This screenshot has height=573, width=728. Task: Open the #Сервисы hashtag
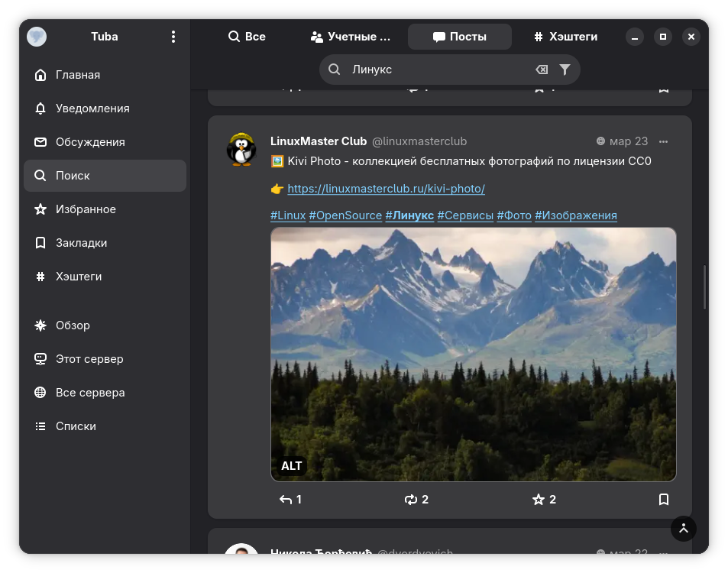465,215
